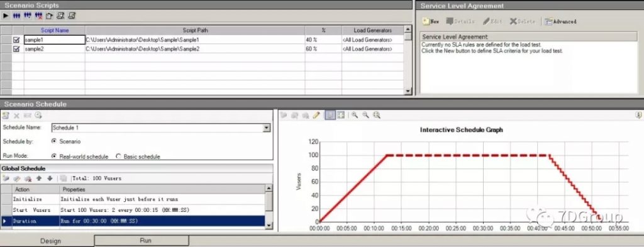Click the New SLA button
The width and height of the screenshot is (644, 247).
[x=431, y=21]
